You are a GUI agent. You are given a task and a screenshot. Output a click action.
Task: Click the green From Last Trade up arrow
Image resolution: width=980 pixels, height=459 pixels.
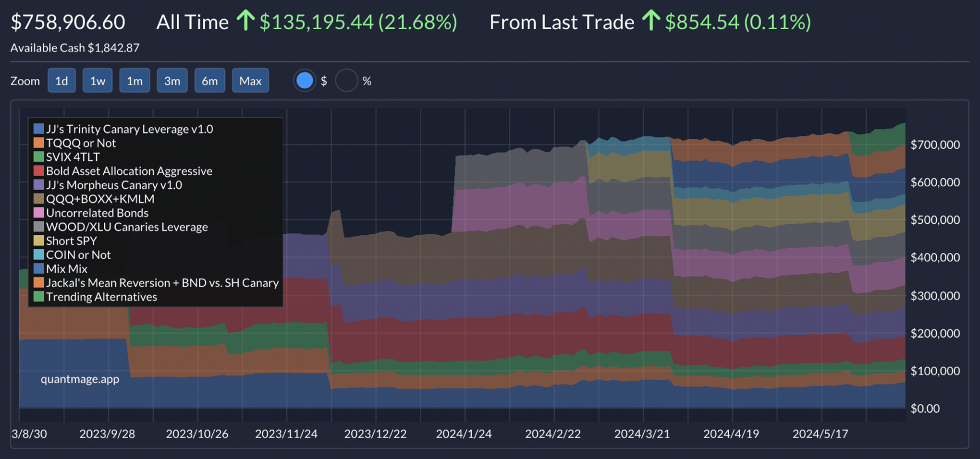point(651,21)
